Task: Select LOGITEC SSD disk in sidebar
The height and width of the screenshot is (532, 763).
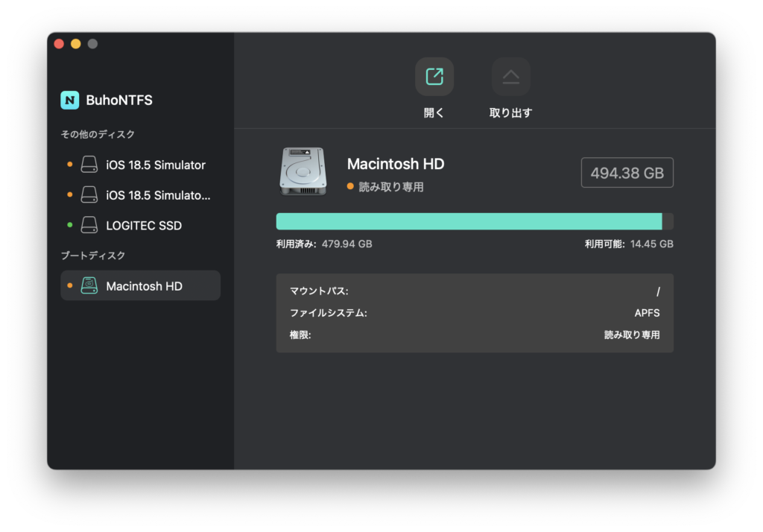Action: click(140, 225)
